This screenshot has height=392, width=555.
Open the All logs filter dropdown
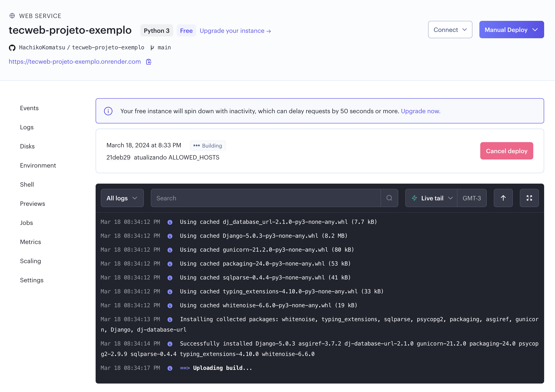(122, 198)
